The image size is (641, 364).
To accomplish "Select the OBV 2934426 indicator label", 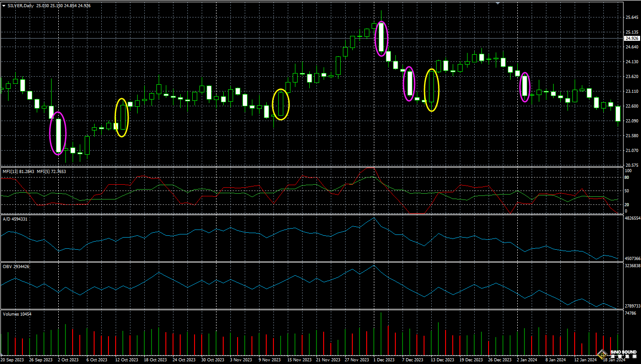I will pyautogui.click(x=16, y=267).
